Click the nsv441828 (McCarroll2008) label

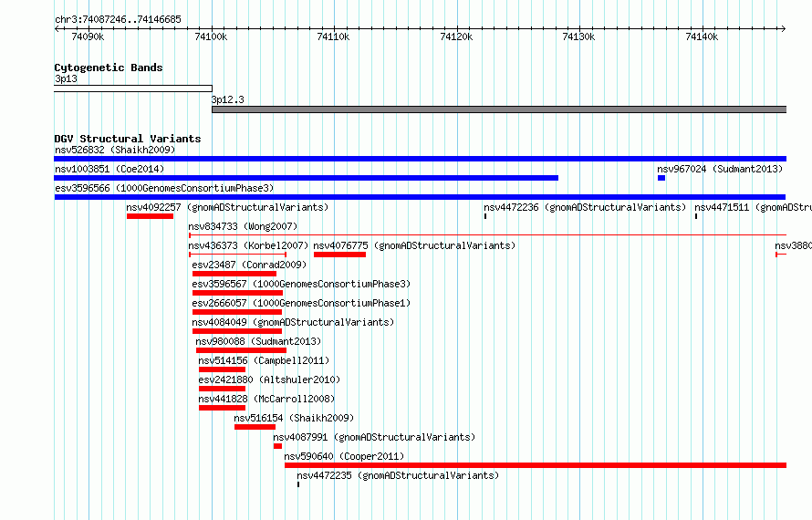pos(266,399)
